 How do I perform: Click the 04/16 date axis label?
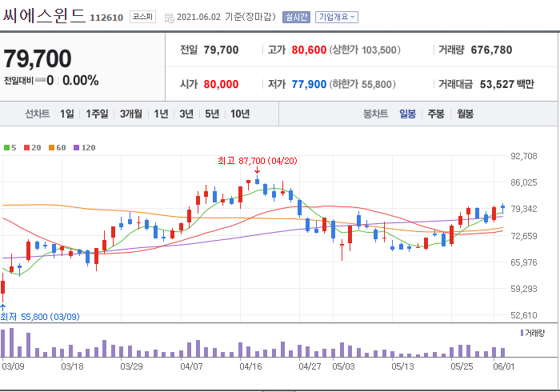(x=250, y=366)
